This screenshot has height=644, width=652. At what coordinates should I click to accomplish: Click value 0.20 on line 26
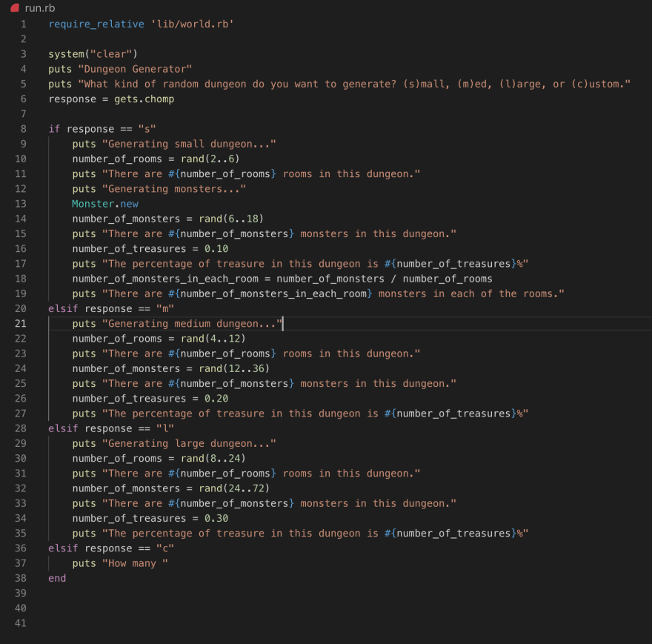(x=216, y=399)
